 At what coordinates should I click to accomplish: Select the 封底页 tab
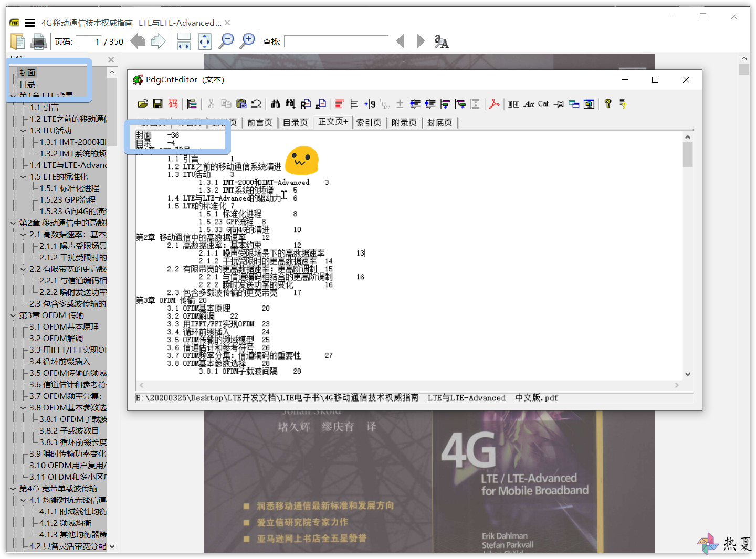[440, 123]
